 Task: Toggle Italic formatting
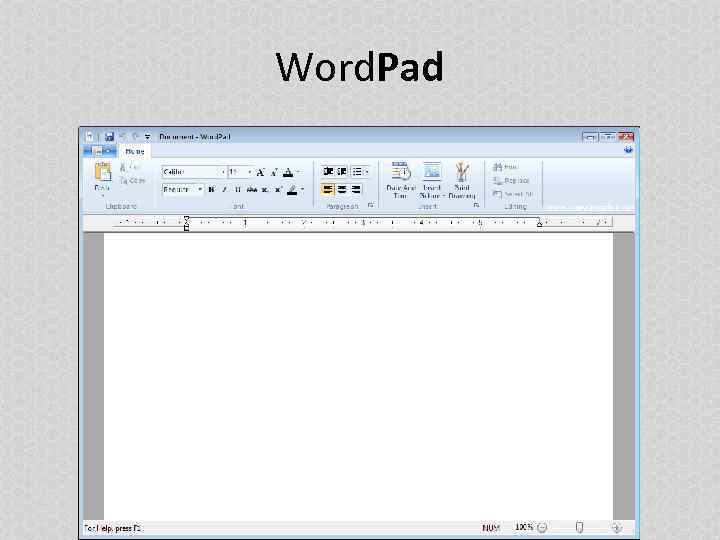[x=225, y=189]
